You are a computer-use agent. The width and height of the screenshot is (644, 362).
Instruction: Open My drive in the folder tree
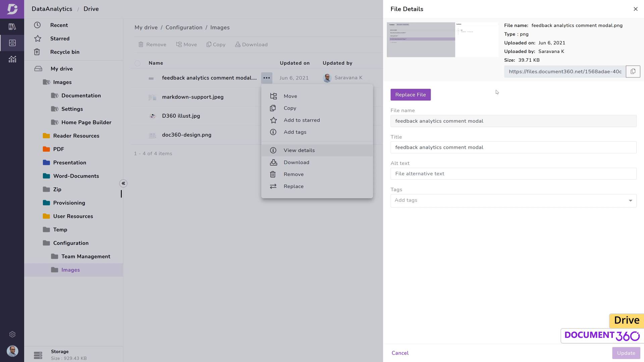[61, 69]
